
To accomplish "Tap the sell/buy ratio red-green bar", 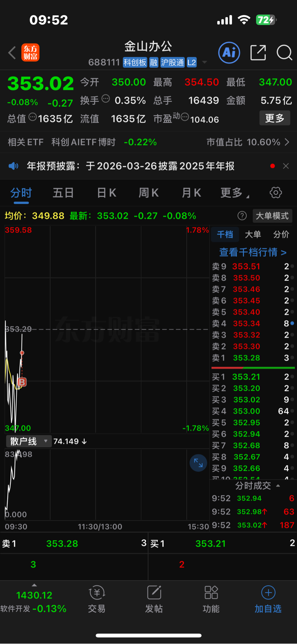I will (253, 368).
